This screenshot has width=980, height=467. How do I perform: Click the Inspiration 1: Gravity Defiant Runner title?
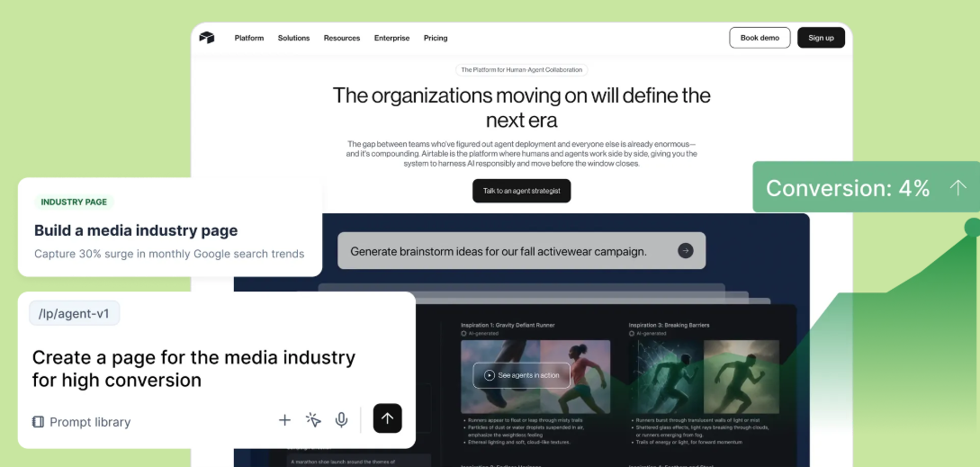pyautogui.click(x=508, y=325)
